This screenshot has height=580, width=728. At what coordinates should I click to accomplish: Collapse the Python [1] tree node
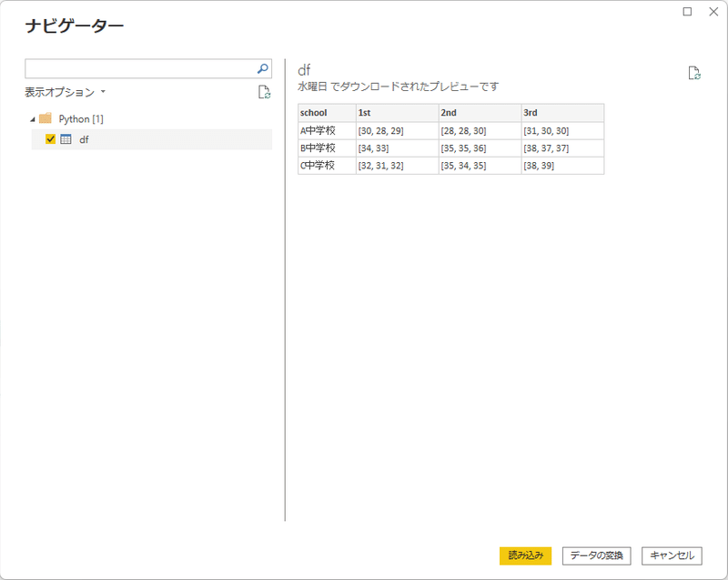pyautogui.click(x=33, y=119)
